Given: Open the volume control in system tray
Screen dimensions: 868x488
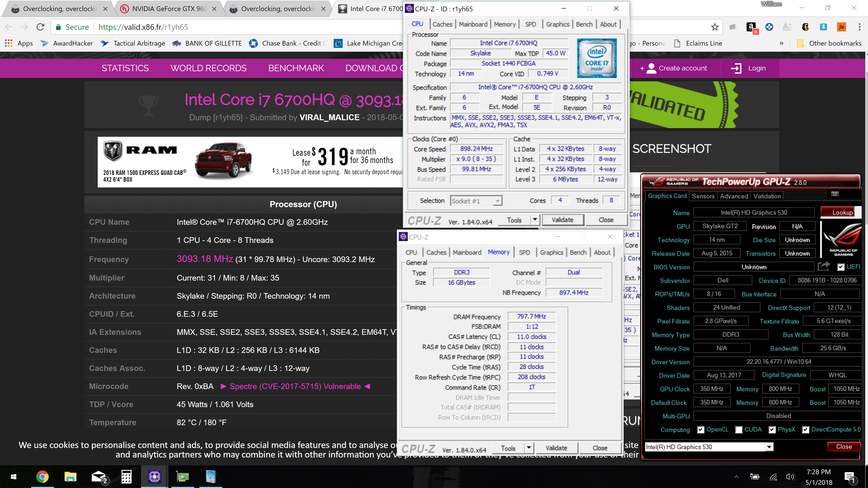Looking at the screenshot, I should click(x=790, y=477).
